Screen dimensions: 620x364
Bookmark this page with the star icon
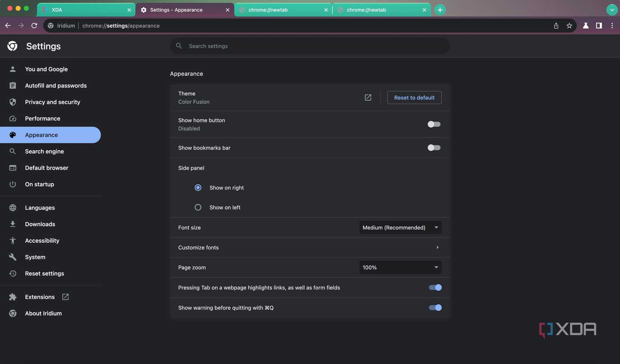[569, 26]
